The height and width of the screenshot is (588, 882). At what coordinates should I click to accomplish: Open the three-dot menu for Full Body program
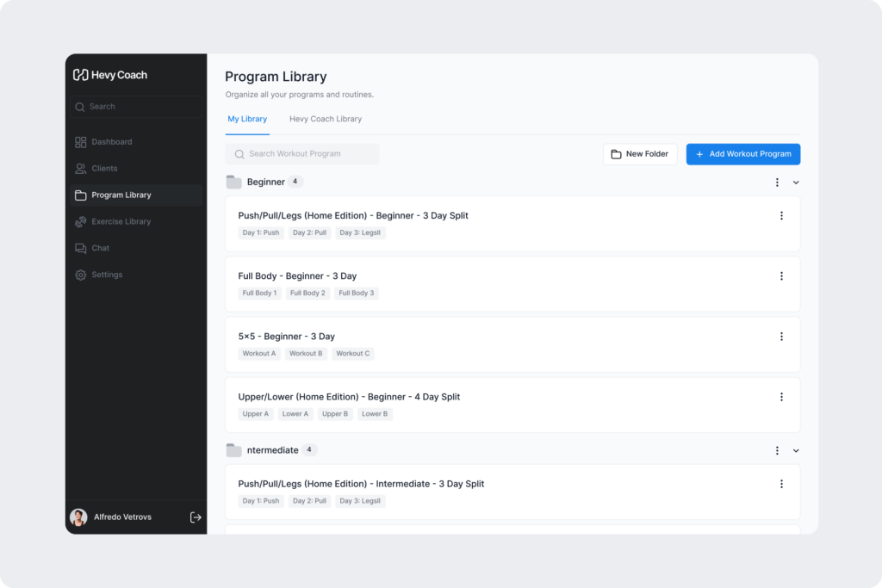(781, 275)
